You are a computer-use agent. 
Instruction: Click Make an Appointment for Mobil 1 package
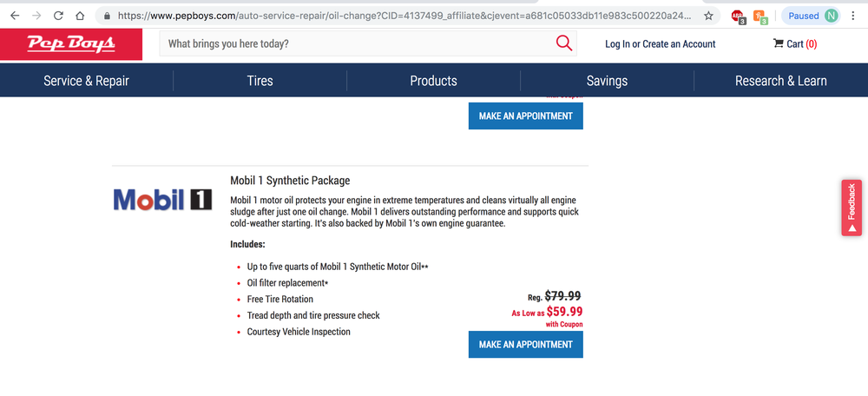[x=525, y=345]
